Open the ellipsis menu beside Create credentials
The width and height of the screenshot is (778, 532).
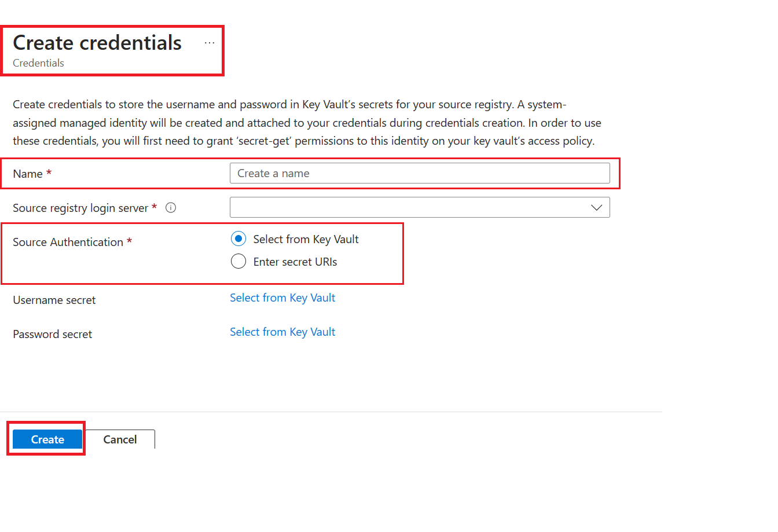tap(210, 43)
